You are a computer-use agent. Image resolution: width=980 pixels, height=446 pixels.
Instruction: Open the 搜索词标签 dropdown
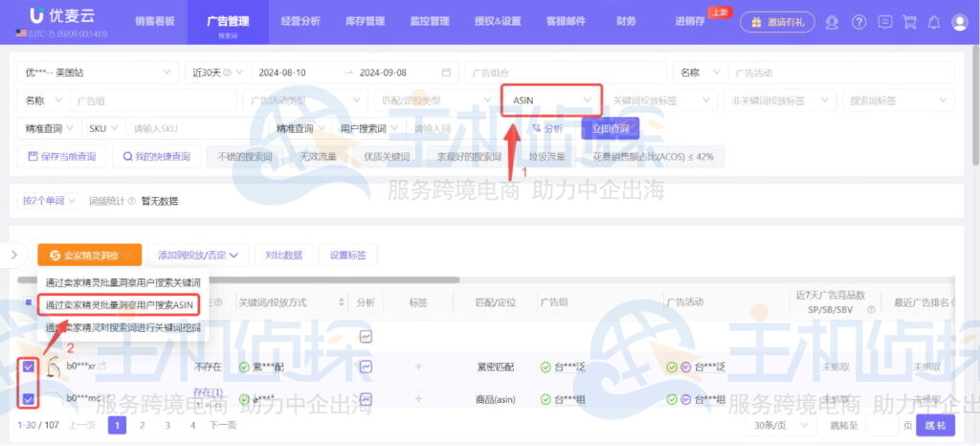899,100
